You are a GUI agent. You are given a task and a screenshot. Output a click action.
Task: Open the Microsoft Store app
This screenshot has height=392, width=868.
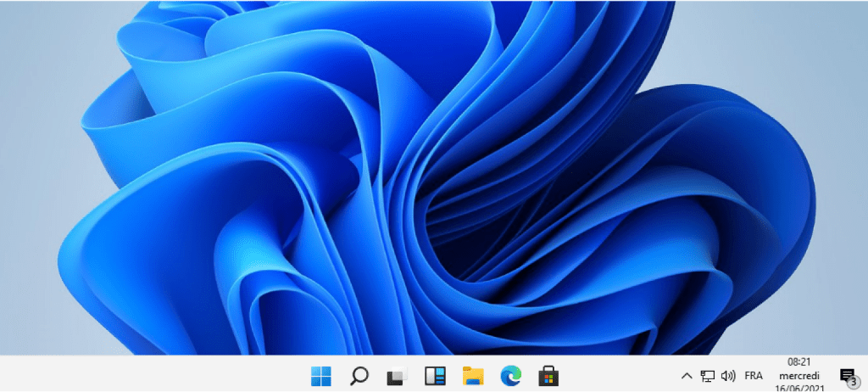pos(548,375)
